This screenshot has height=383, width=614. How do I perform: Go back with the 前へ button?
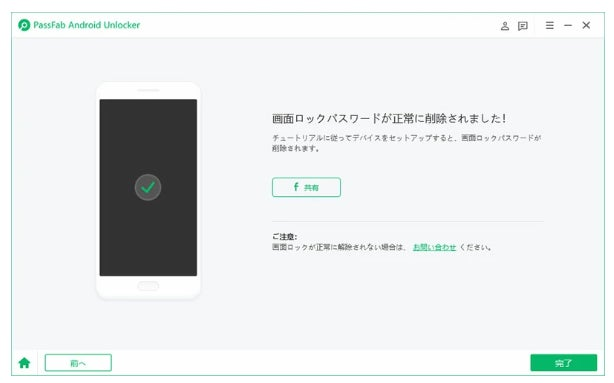click(78, 363)
